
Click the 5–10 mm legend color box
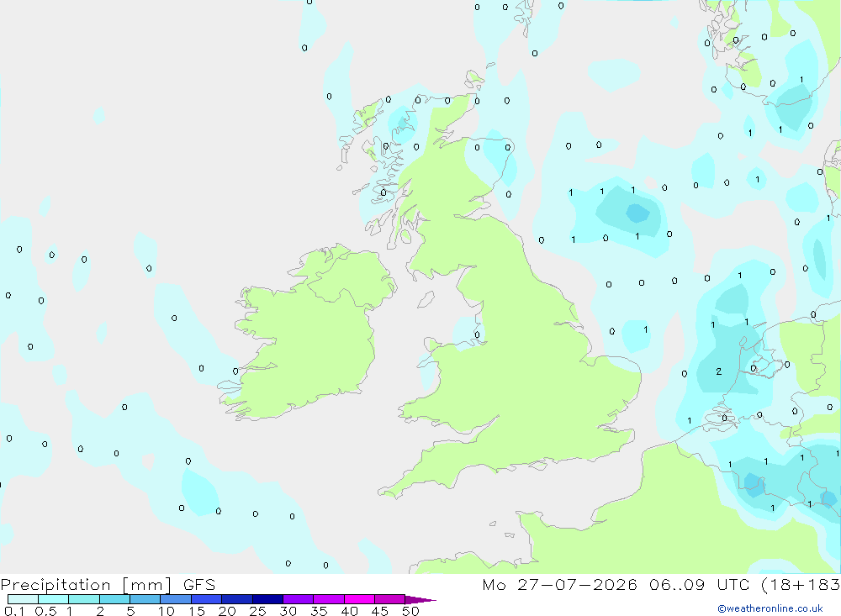(145, 599)
